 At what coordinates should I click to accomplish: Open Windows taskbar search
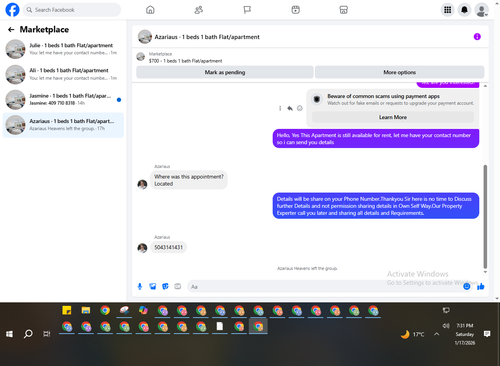28,334
